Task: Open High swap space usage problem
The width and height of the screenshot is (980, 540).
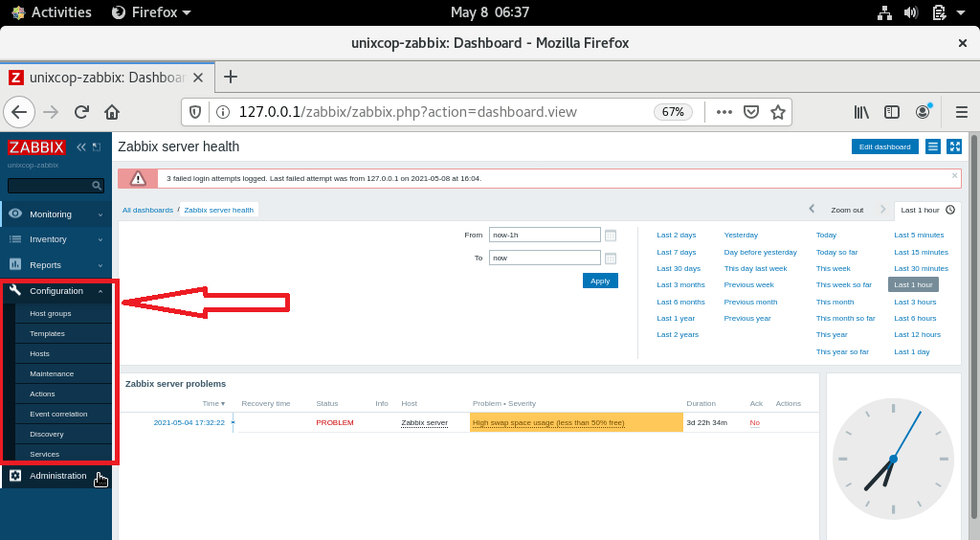Action: point(548,422)
